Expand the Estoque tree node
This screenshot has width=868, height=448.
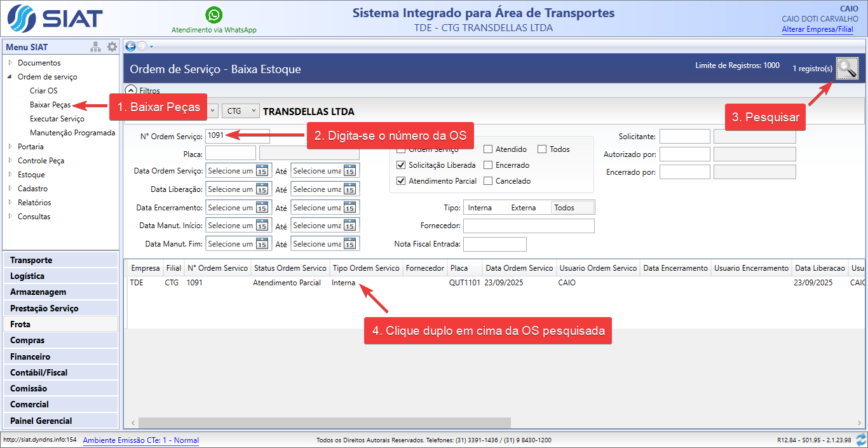pyautogui.click(x=10, y=175)
